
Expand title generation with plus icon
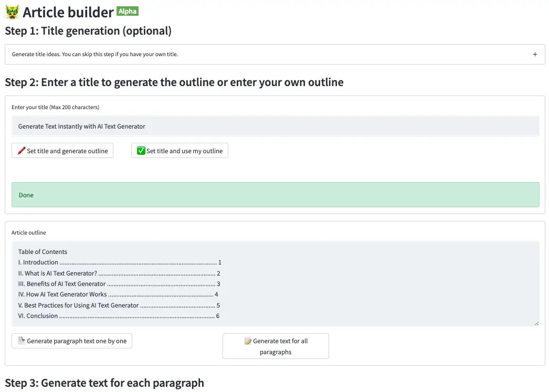point(535,54)
